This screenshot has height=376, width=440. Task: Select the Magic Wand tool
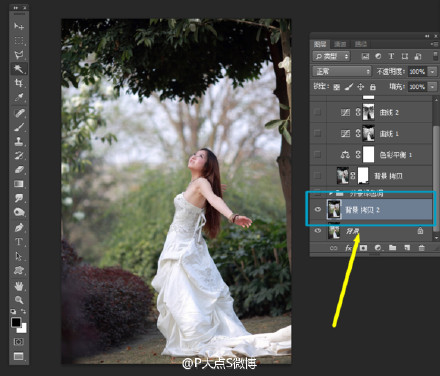[19, 69]
